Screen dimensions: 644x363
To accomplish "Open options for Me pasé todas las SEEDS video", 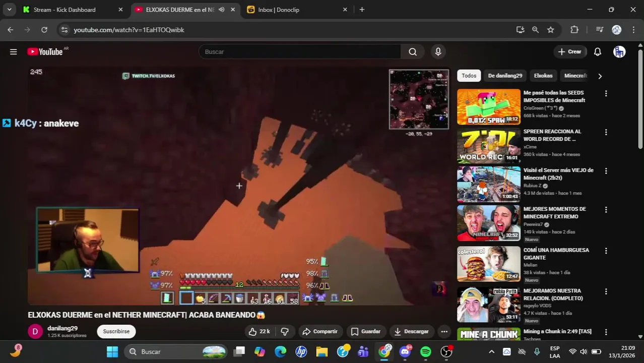I will point(606,93).
